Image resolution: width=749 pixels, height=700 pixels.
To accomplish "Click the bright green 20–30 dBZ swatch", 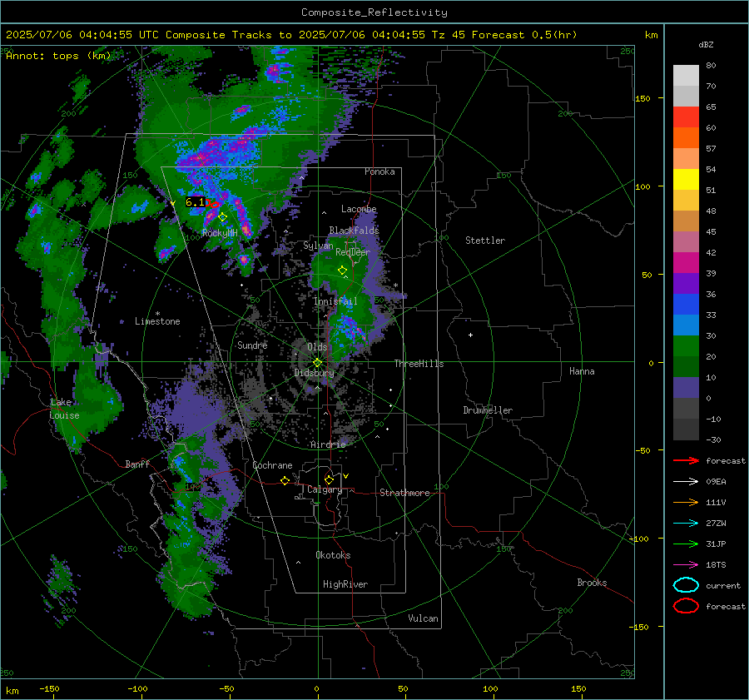I will [686, 346].
